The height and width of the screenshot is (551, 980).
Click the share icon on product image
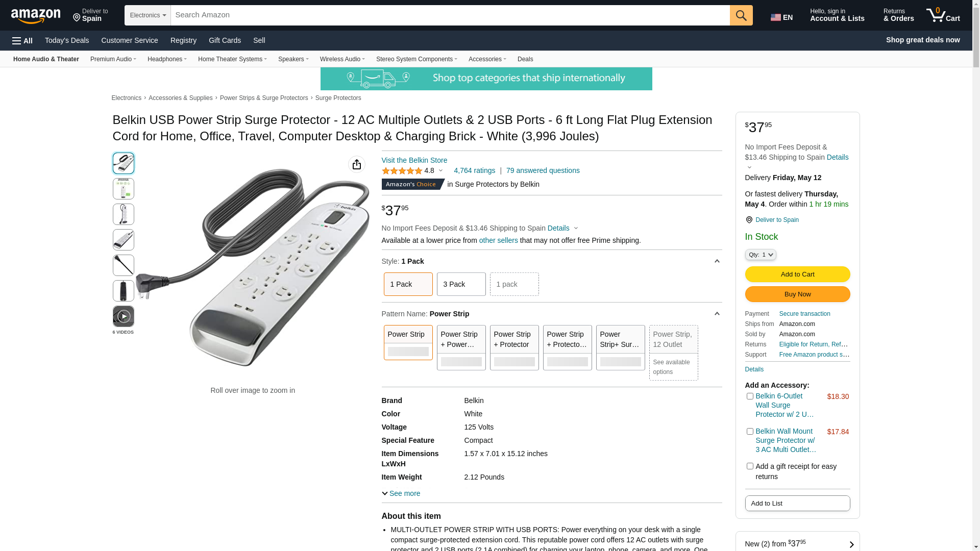coord(356,164)
